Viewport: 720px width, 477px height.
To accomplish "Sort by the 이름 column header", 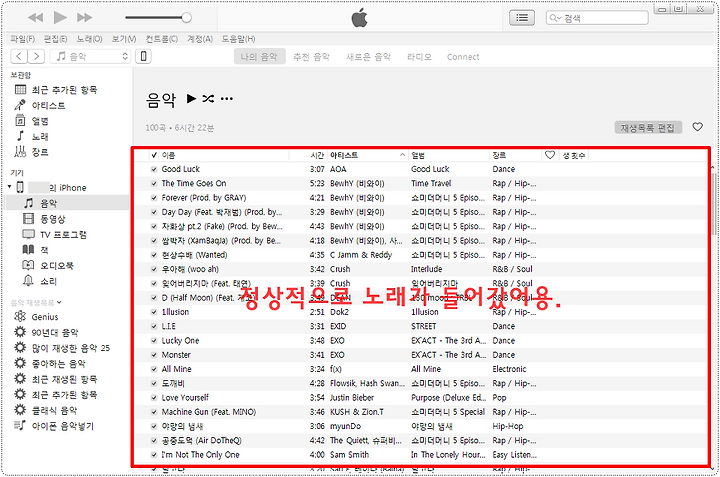I will click(169, 155).
